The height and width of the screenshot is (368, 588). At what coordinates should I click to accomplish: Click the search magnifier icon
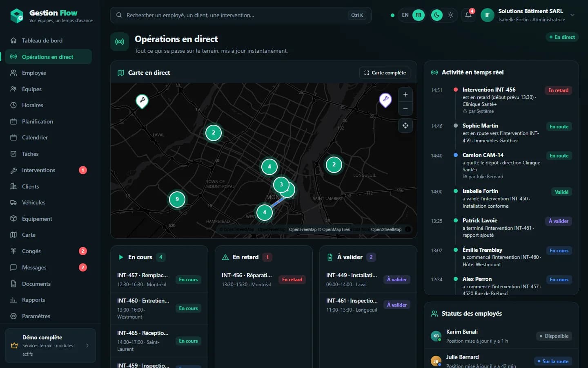click(119, 15)
